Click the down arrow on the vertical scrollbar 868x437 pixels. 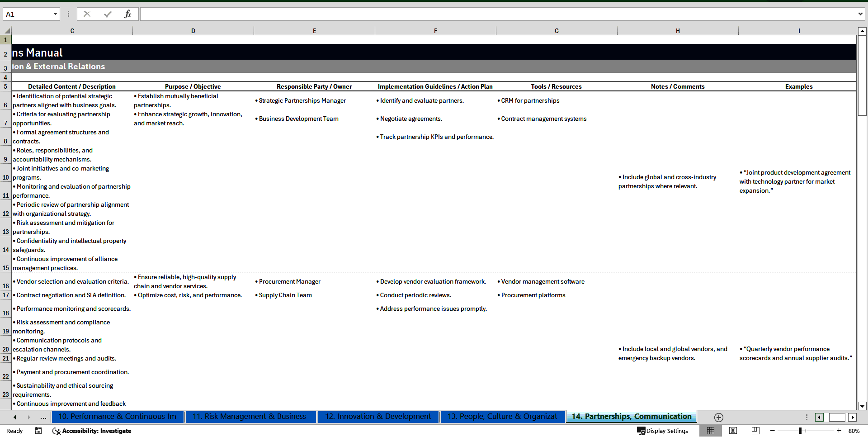coord(862,406)
